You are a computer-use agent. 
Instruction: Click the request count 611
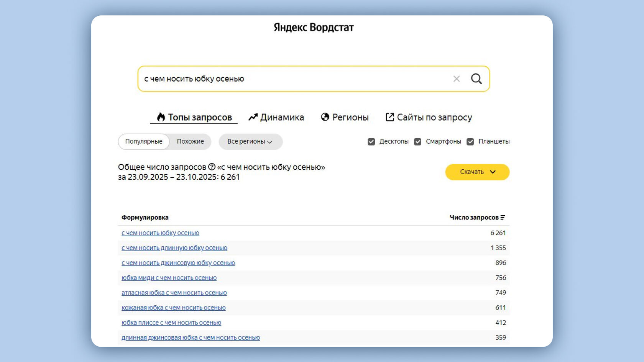coord(501,308)
